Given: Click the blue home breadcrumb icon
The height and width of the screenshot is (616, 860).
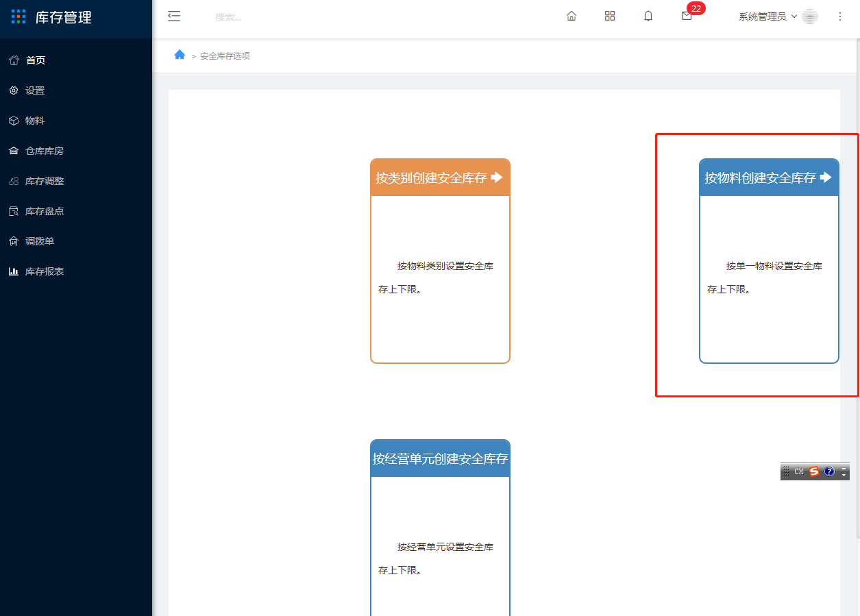Looking at the screenshot, I should pyautogui.click(x=180, y=55).
